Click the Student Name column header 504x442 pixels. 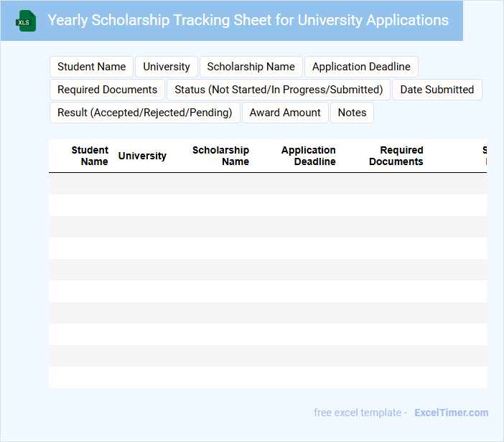pyautogui.click(x=90, y=156)
